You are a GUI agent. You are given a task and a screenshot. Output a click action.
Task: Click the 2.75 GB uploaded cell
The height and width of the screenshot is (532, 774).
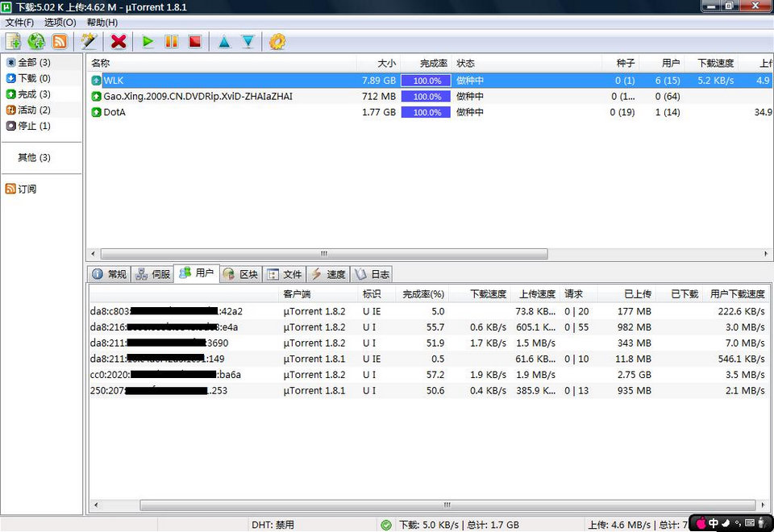[x=634, y=375]
